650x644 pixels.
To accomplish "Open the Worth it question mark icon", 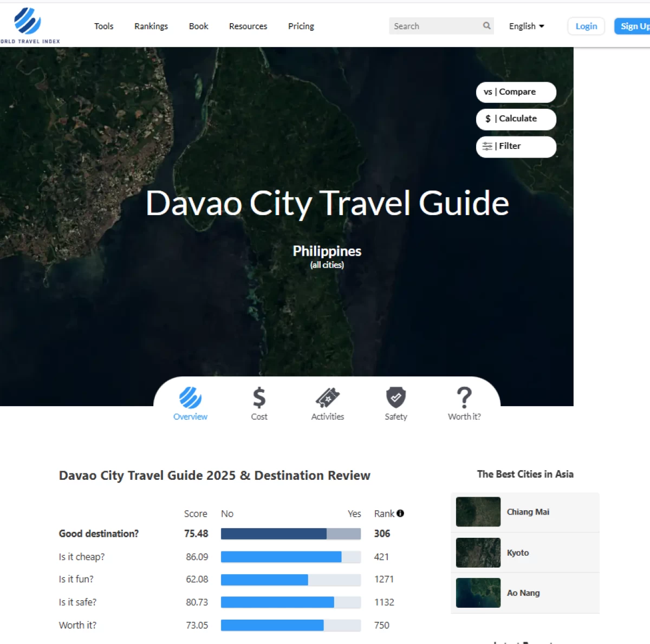I will [x=464, y=398].
